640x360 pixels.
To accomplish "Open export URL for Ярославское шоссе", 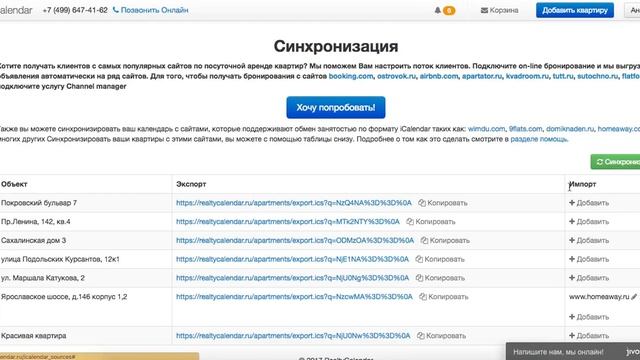I will pos(294,297).
